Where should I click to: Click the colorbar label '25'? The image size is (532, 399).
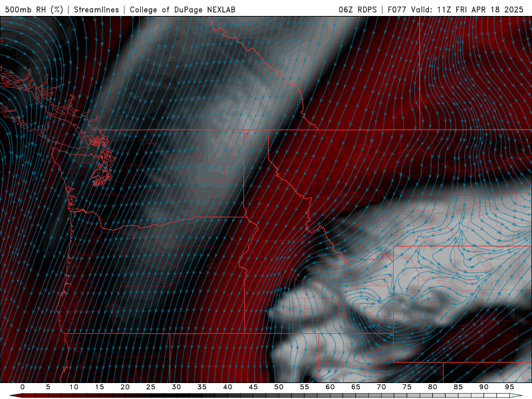pos(151,387)
